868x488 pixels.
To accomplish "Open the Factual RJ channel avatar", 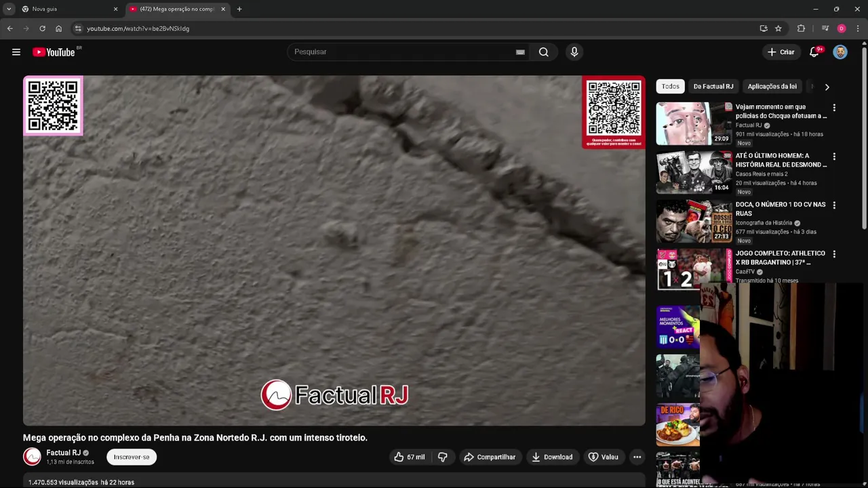I will pos(32,457).
